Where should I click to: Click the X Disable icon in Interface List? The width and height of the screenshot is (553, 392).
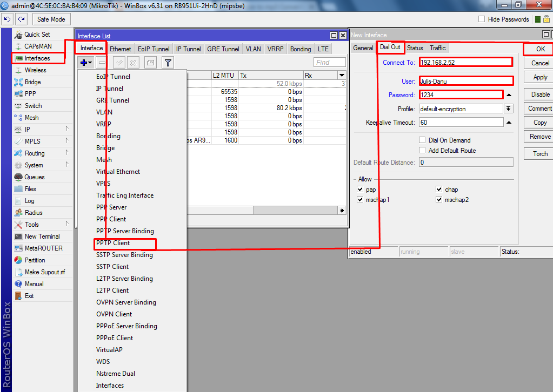coord(133,63)
